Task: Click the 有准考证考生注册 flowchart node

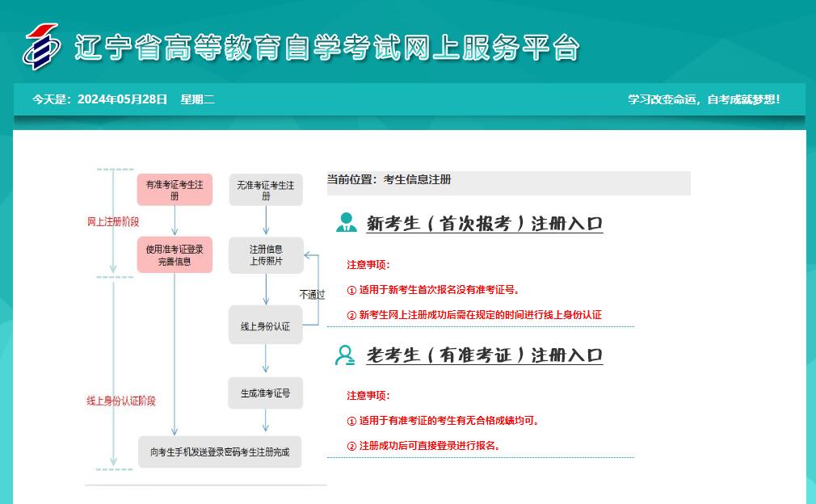Action: [x=175, y=190]
